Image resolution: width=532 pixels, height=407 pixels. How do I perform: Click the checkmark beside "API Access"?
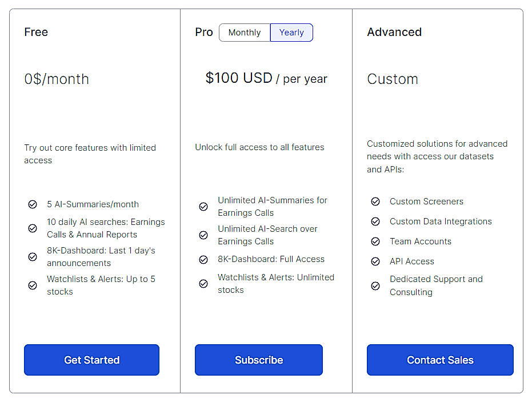coord(375,261)
